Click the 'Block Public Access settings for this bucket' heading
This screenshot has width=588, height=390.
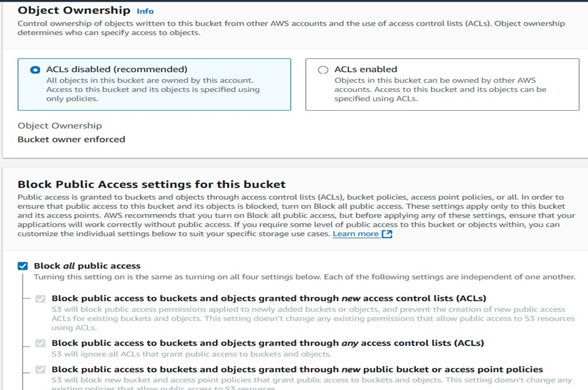(x=151, y=185)
